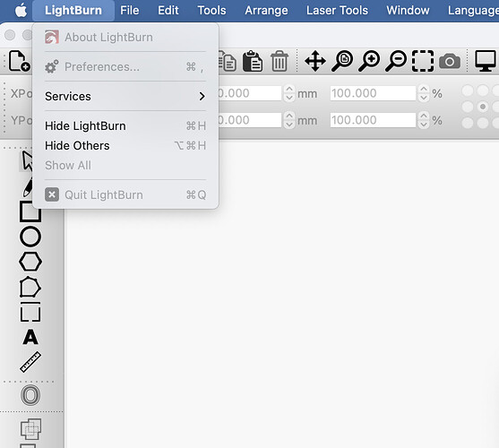Expand the Services submenu
This screenshot has width=499, height=448.
(x=125, y=96)
